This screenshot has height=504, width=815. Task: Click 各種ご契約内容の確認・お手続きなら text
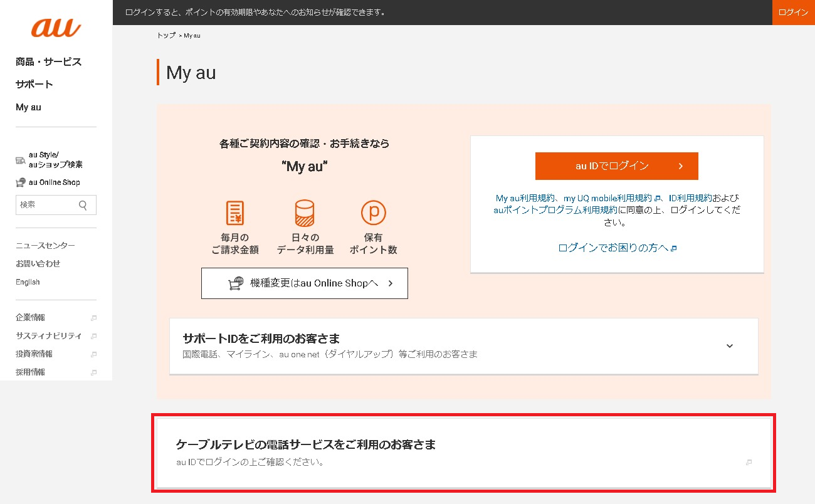[x=304, y=144]
